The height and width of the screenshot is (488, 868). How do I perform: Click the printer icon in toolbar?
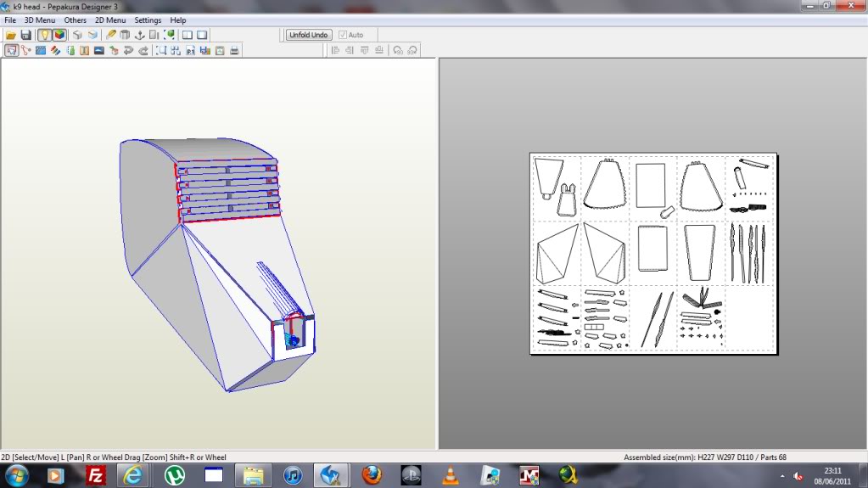click(x=234, y=50)
